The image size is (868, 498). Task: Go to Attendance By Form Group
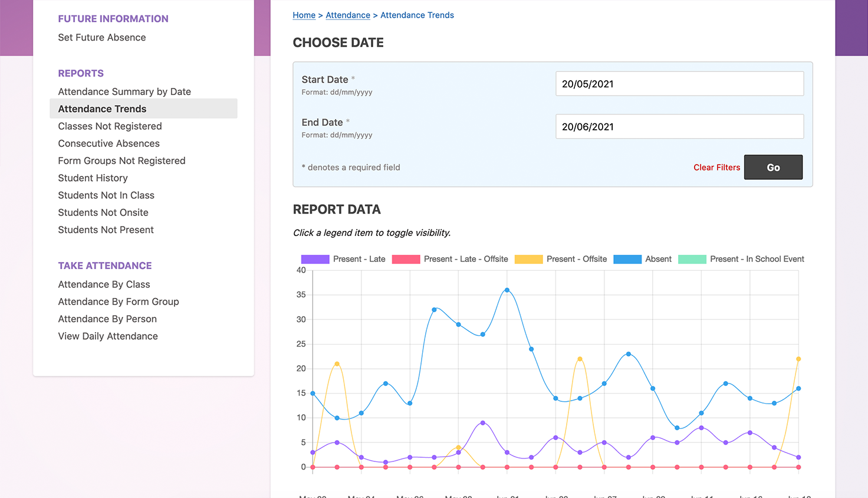[x=119, y=302]
